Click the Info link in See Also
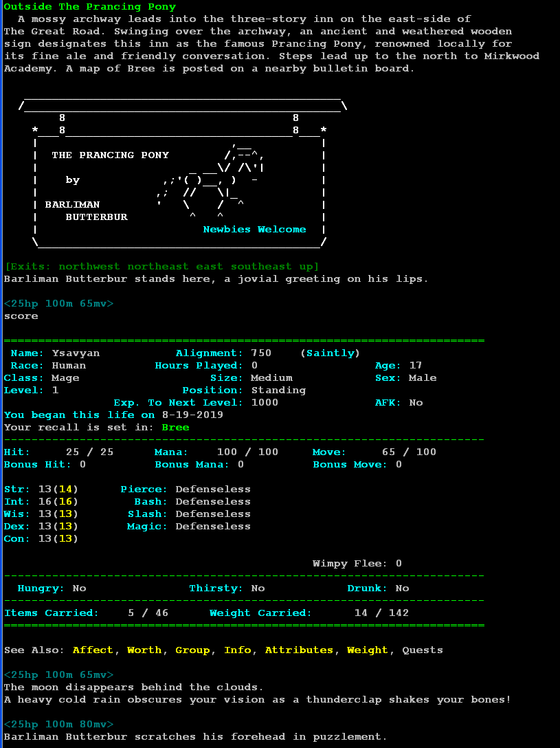This screenshot has width=560, height=748. pos(237,650)
